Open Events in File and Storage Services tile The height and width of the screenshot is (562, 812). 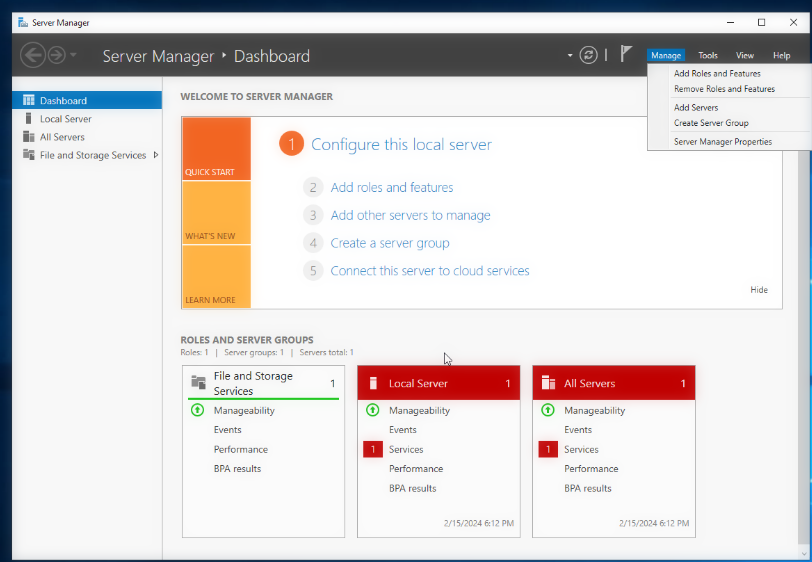pos(228,430)
